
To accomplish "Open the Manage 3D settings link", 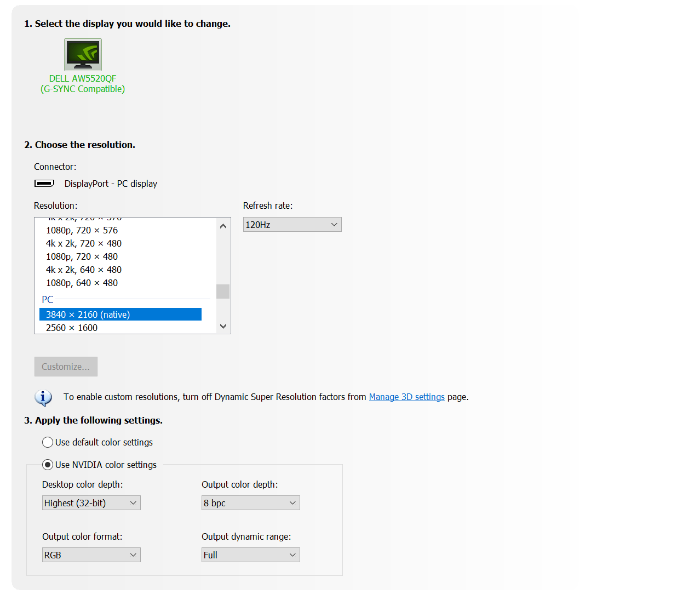I will click(406, 397).
